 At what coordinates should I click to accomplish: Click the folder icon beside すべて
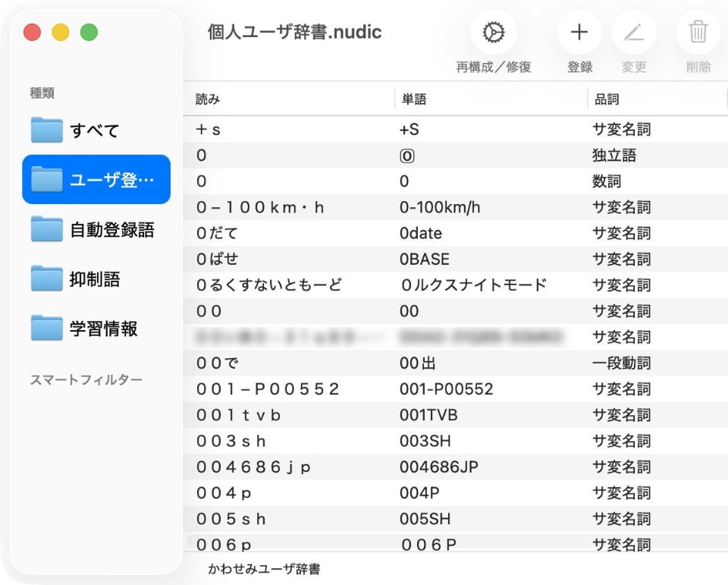(x=47, y=131)
